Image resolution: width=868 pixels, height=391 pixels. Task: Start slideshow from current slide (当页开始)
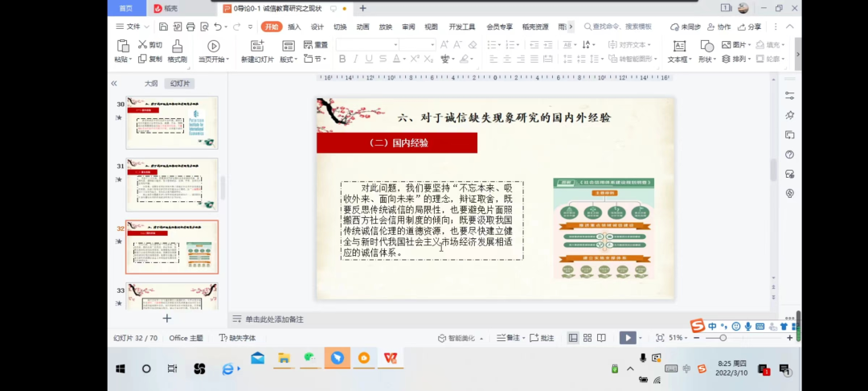213,46
